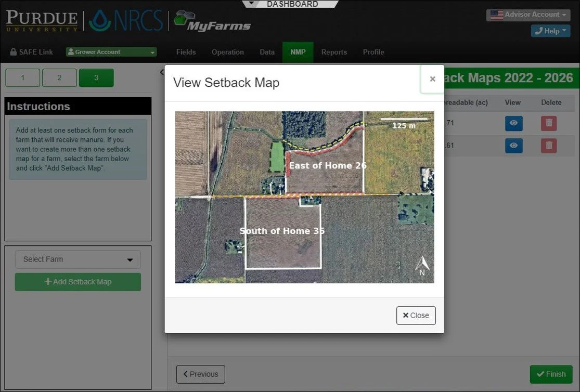Viewport: 580px width, 392px height.
Task: Click the Add Setback Map button
Action: [78, 282]
